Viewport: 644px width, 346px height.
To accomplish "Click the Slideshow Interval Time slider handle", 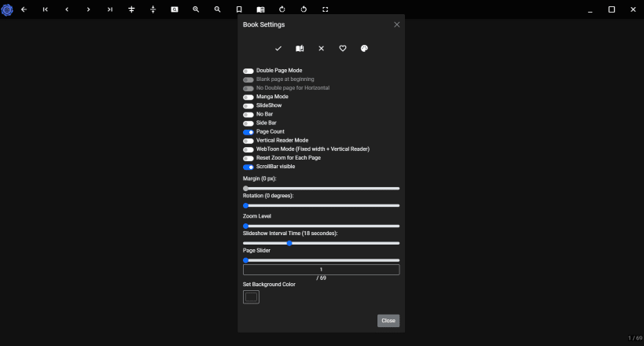I will pyautogui.click(x=289, y=243).
